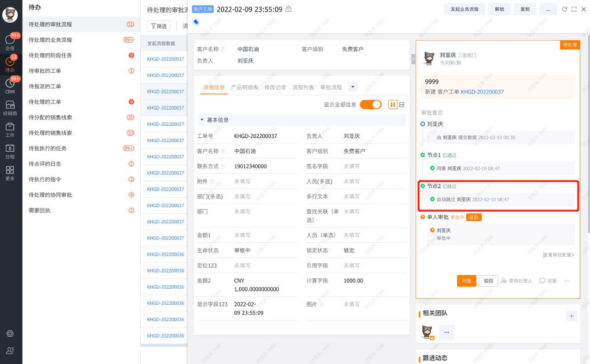The width and height of the screenshot is (590, 364).
Task: Click the plus icon in 相关团队 section
Action: [x=571, y=316]
